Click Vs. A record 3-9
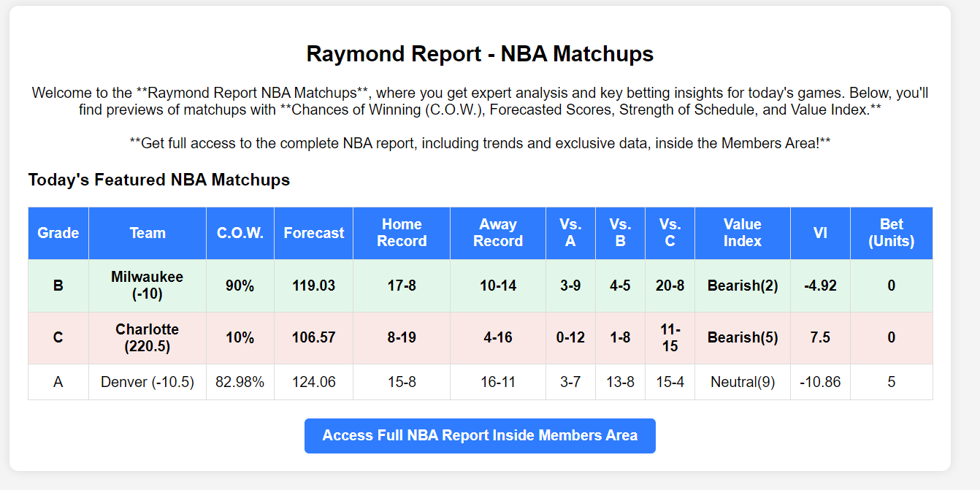Viewport: 980px width, 490px height. 570,286
